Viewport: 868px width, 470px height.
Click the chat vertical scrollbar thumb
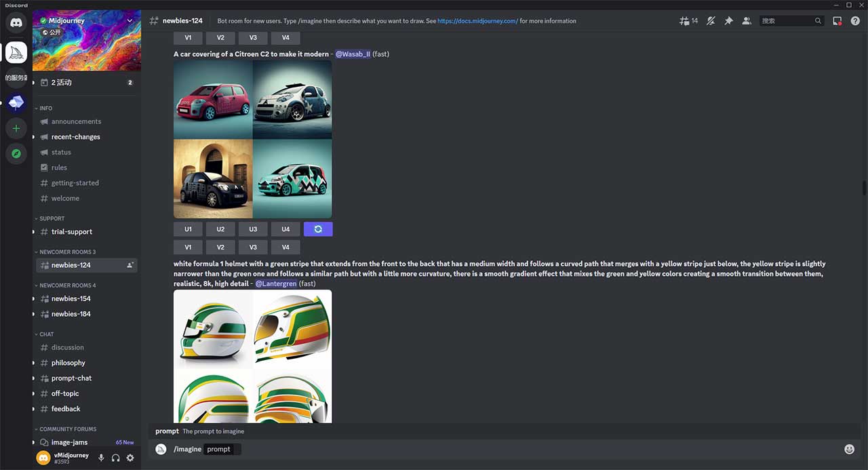click(864, 188)
